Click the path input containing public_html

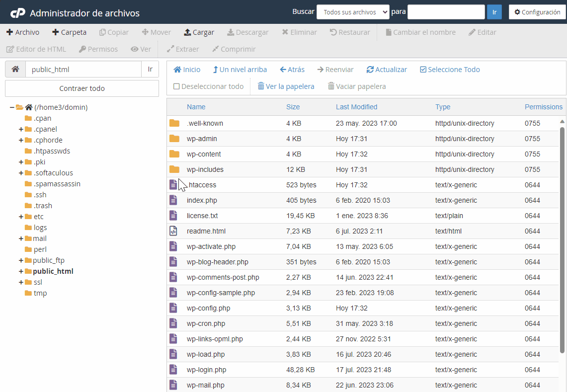pyautogui.click(x=83, y=69)
